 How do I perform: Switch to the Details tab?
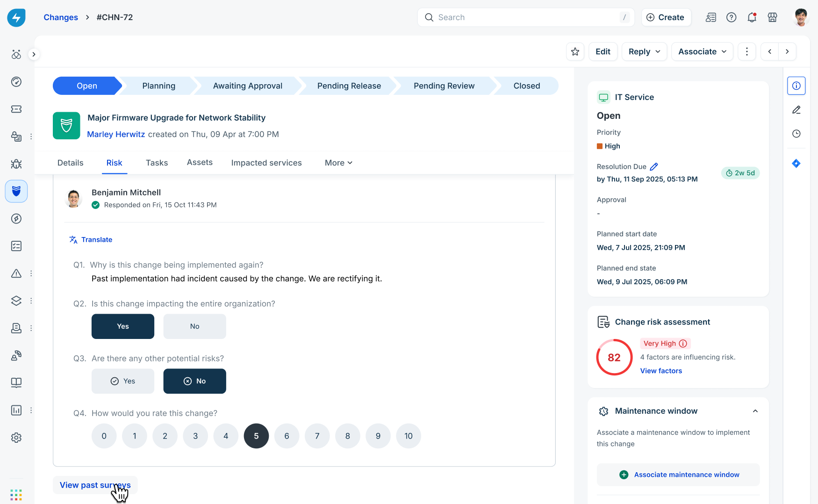71,163
